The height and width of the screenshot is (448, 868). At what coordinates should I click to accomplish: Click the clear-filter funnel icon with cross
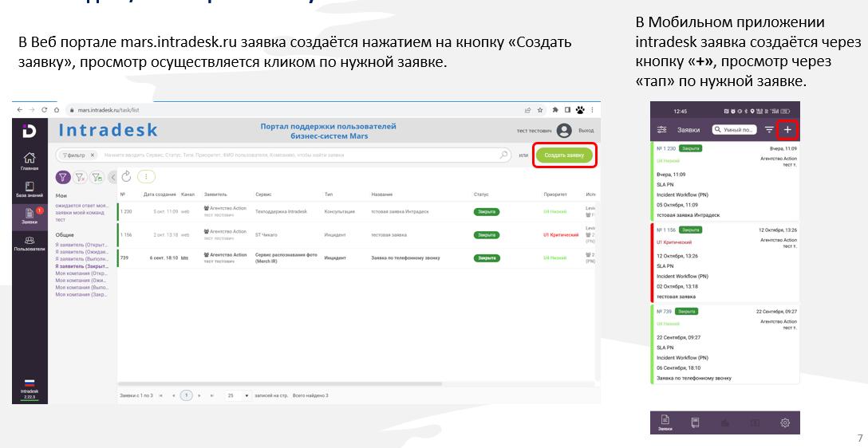(x=81, y=177)
